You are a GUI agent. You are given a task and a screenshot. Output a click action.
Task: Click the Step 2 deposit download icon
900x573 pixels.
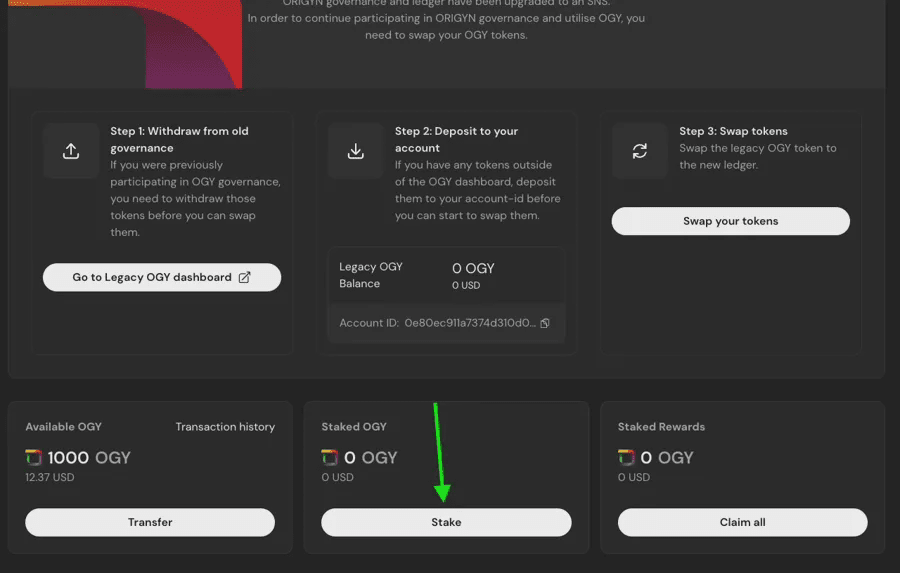point(355,151)
